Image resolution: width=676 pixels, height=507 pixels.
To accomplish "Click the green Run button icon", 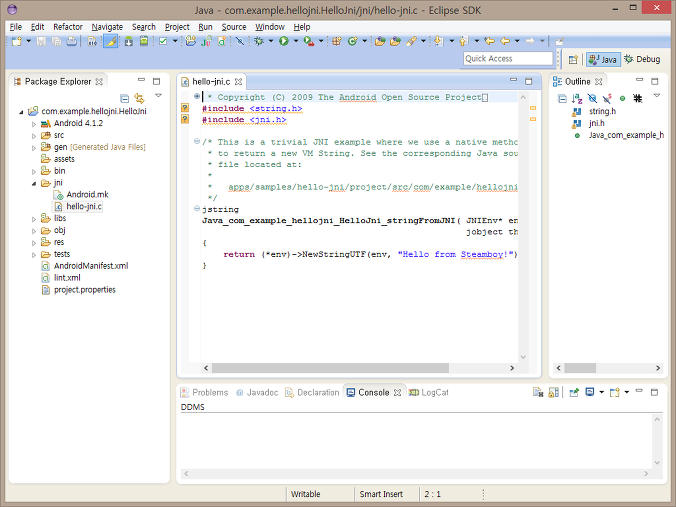I will pos(284,41).
